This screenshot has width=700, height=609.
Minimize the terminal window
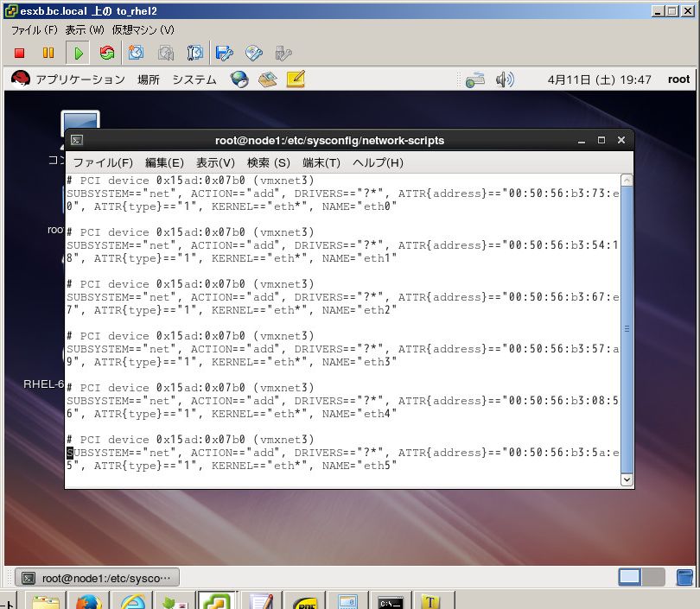click(582, 141)
